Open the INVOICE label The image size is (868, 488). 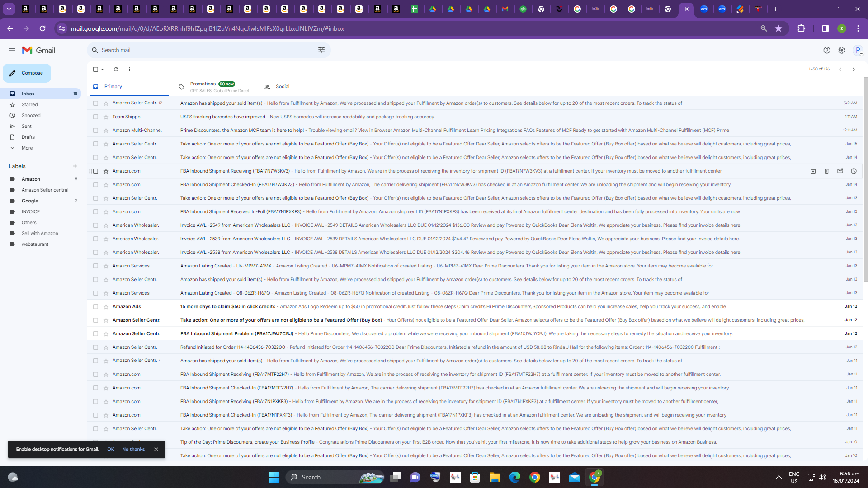click(x=31, y=211)
